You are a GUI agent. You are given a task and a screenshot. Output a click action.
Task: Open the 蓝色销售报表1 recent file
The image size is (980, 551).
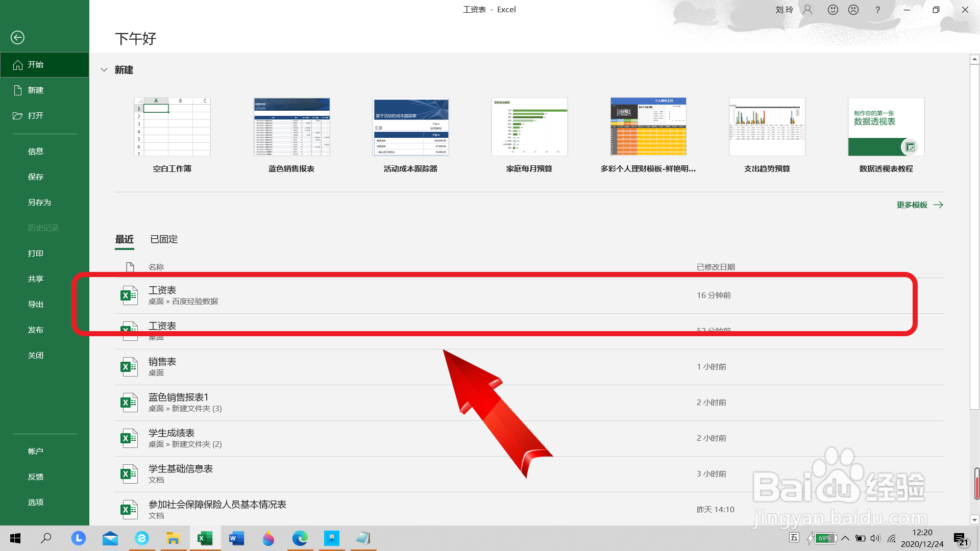pos(529,403)
